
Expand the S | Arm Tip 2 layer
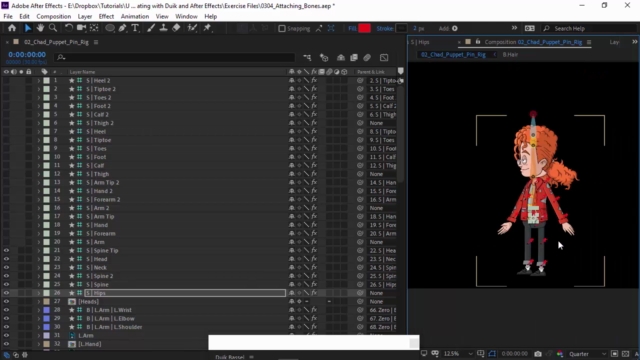click(x=39, y=182)
